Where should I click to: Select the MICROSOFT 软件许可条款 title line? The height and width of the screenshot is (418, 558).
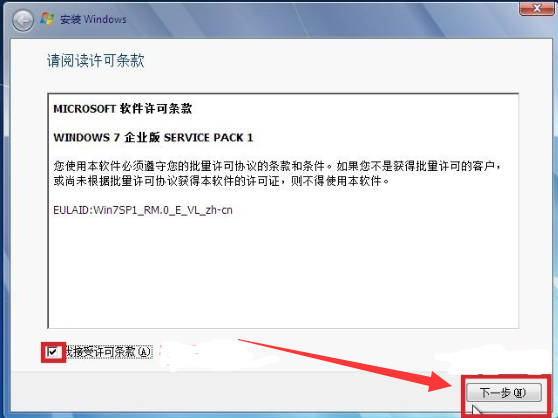(x=122, y=109)
